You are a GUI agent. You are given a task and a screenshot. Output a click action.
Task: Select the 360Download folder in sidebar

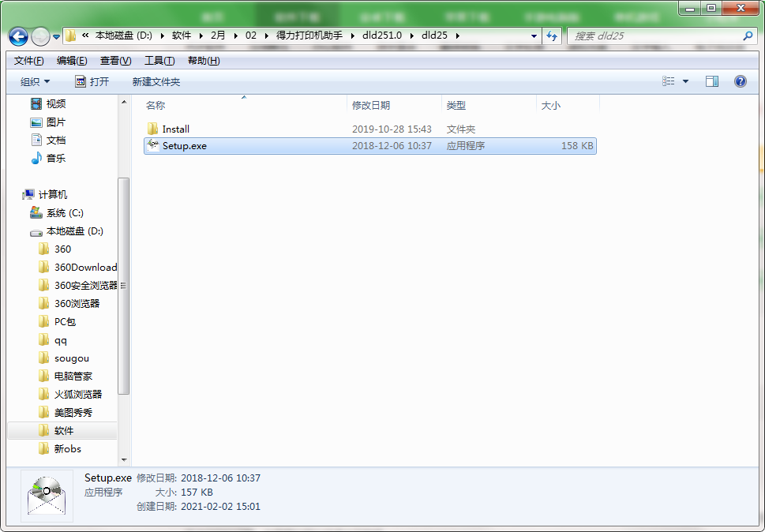point(85,267)
